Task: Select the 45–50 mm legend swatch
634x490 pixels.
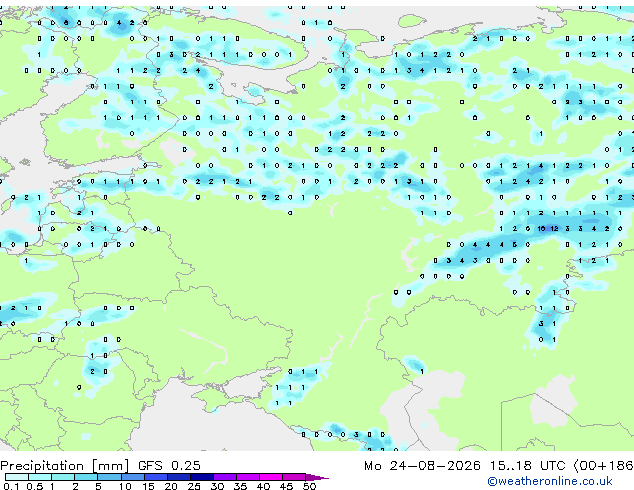Action: [x=294, y=477]
